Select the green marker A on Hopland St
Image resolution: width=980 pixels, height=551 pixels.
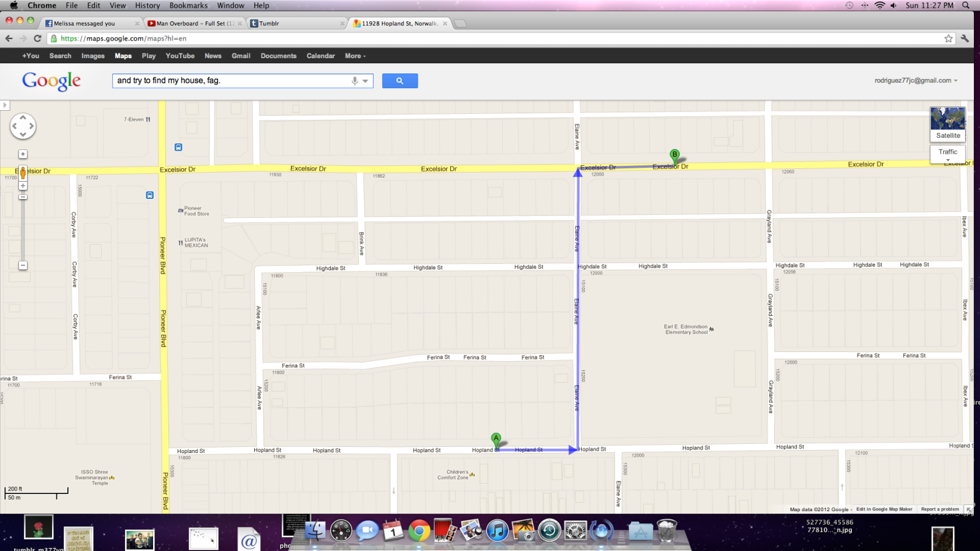(x=496, y=439)
